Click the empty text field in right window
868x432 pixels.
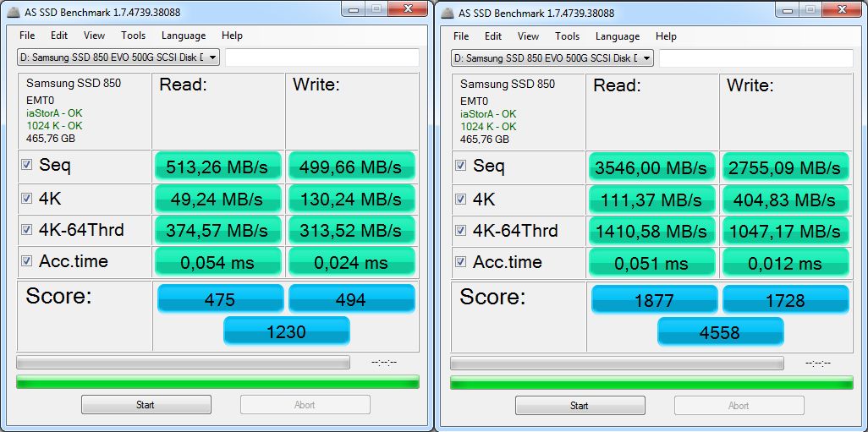pyautogui.click(x=756, y=57)
